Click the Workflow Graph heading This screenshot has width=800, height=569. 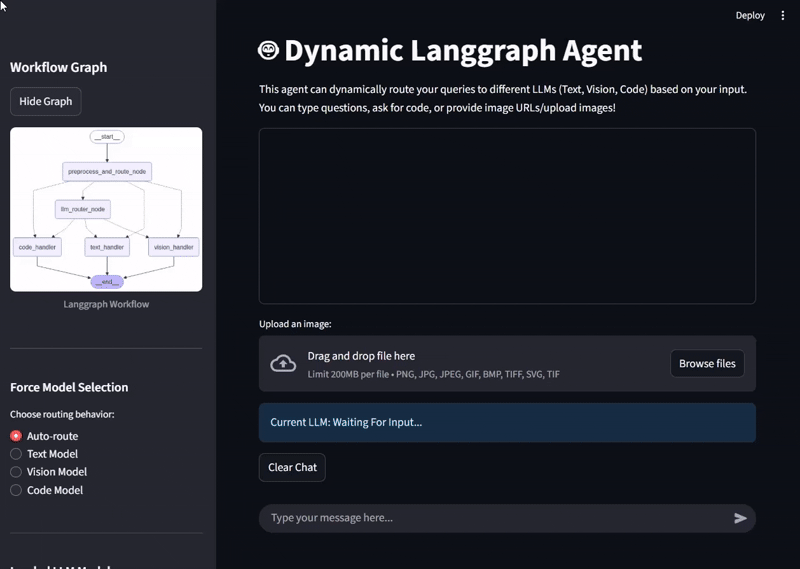59,67
